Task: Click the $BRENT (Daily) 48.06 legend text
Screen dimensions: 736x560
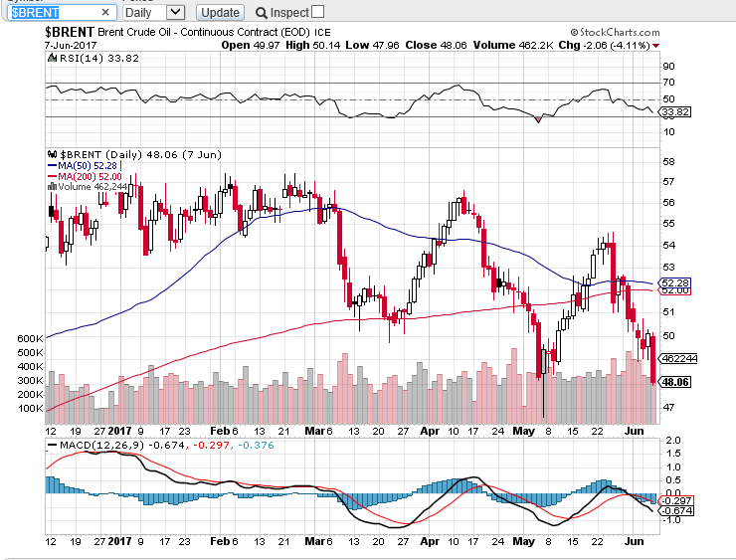Action: 140,154
